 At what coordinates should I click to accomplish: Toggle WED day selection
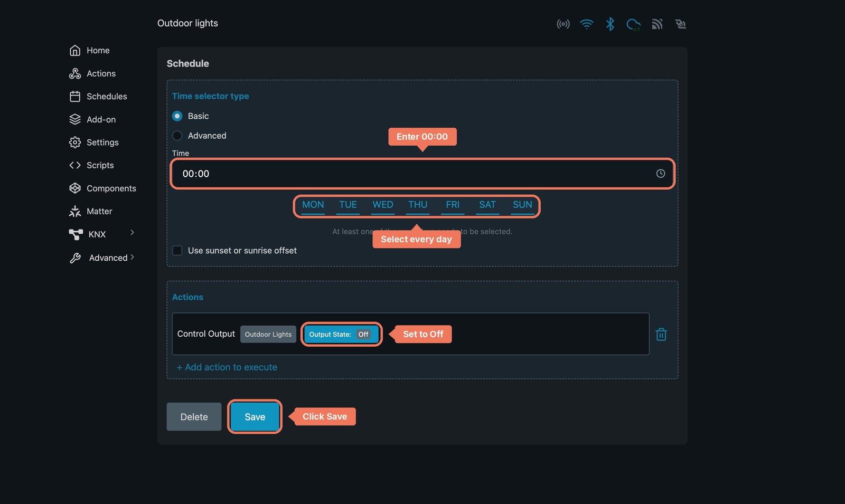coord(383,205)
